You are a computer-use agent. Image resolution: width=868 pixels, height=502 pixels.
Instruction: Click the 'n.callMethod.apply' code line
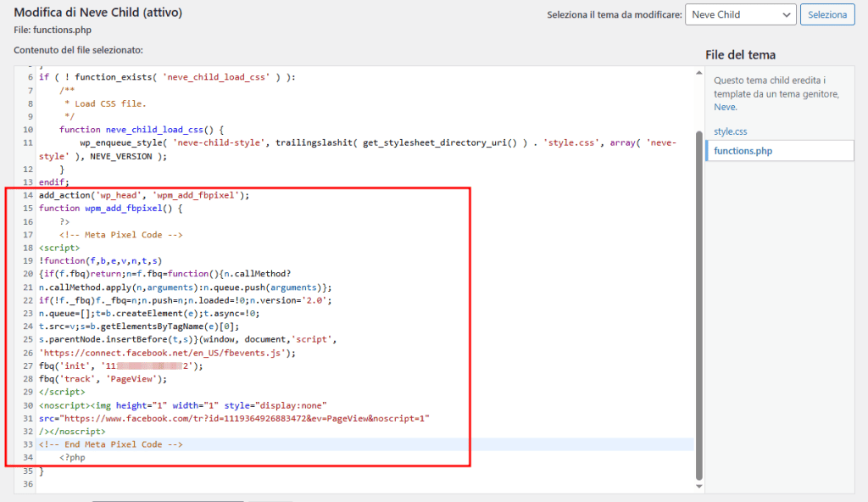pos(186,287)
